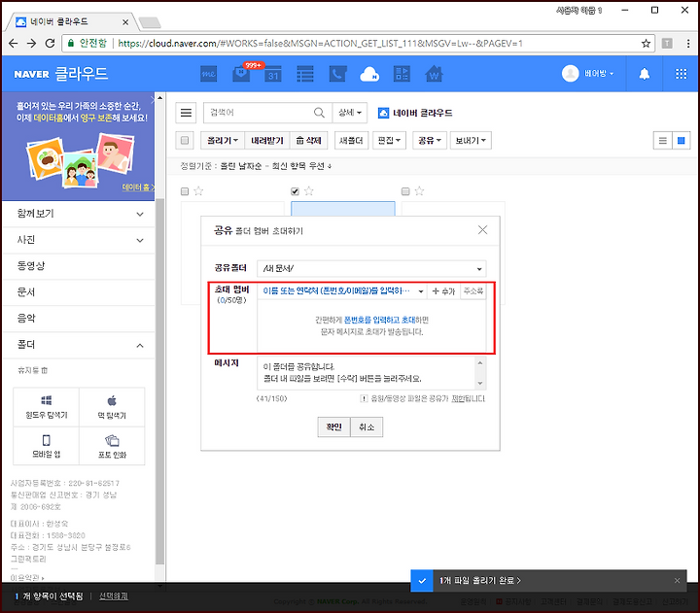Screen dimensions: 700x613
Task: Collapse the 폴더 sidebar section
Action: click(x=79, y=345)
